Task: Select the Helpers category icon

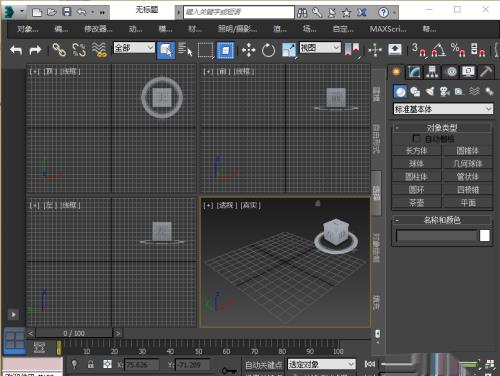Action: [459, 92]
